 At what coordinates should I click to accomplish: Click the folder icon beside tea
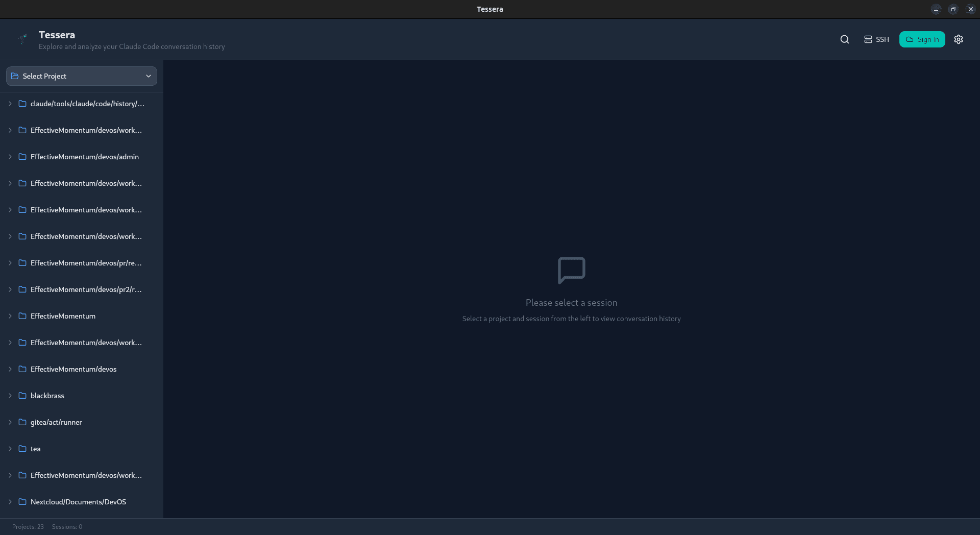coord(22,449)
